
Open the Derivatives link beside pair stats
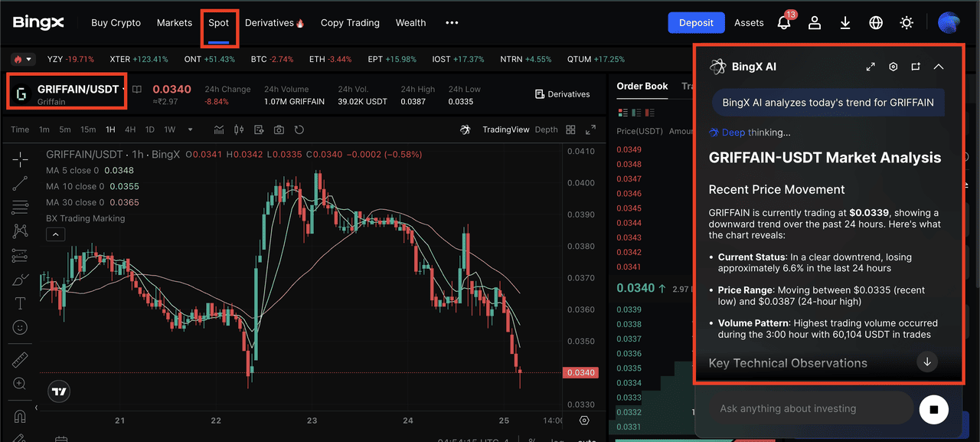[x=562, y=93]
